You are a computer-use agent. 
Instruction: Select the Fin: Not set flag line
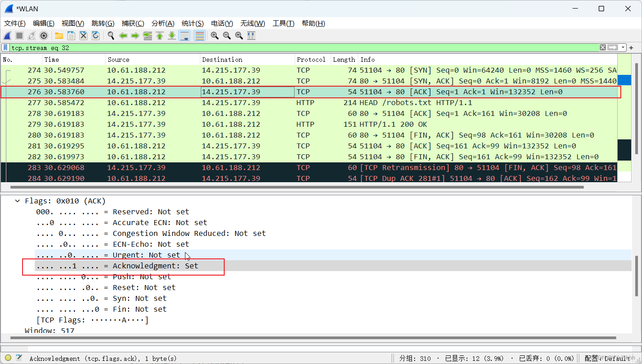333,309
